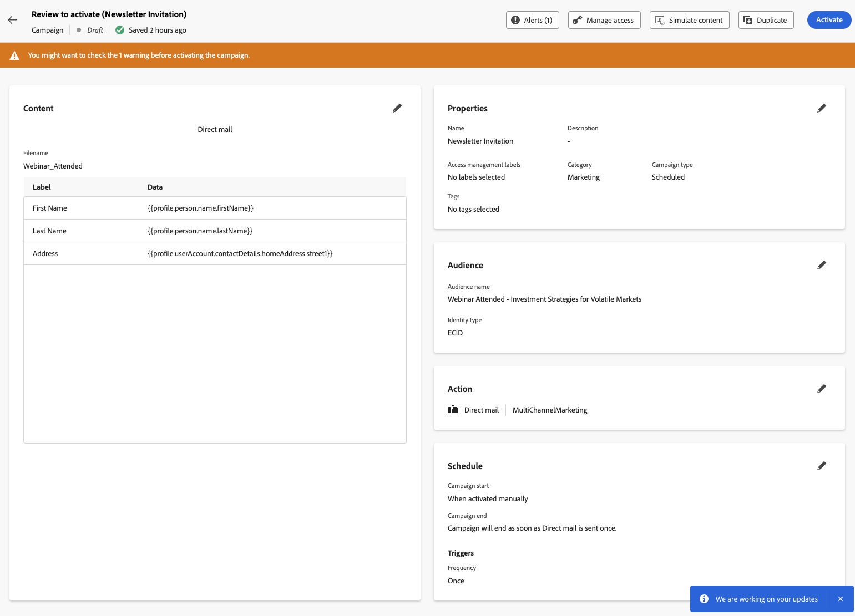Click the 'ECID' identity type value
The height and width of the screenshot is (616, 855).
[x=455, y=333]
